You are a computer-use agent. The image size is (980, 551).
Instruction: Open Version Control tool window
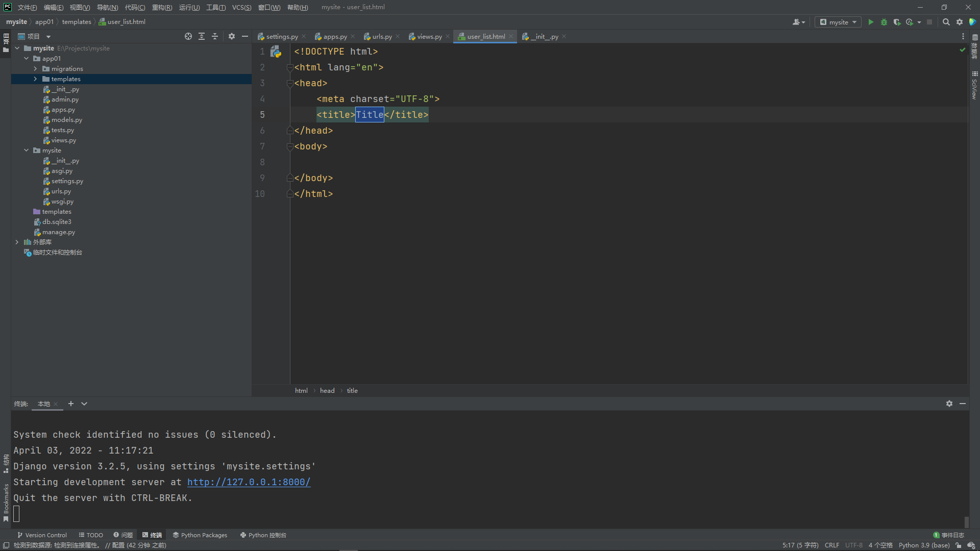point(42,535)
